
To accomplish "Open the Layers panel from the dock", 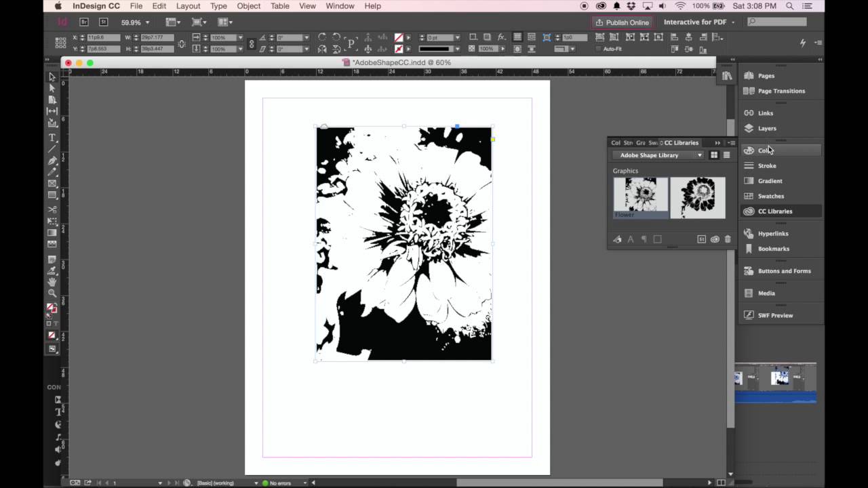I will click(x=767, y=128).
